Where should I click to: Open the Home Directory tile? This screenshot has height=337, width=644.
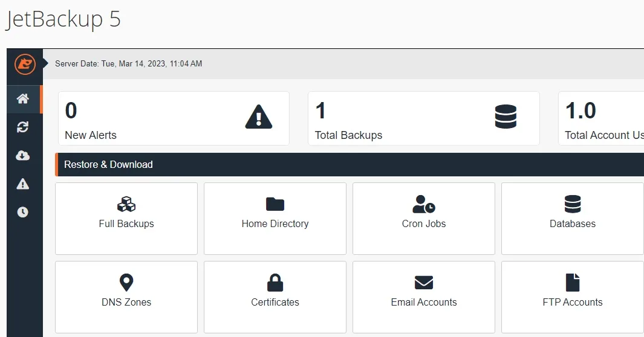point(275,218)
